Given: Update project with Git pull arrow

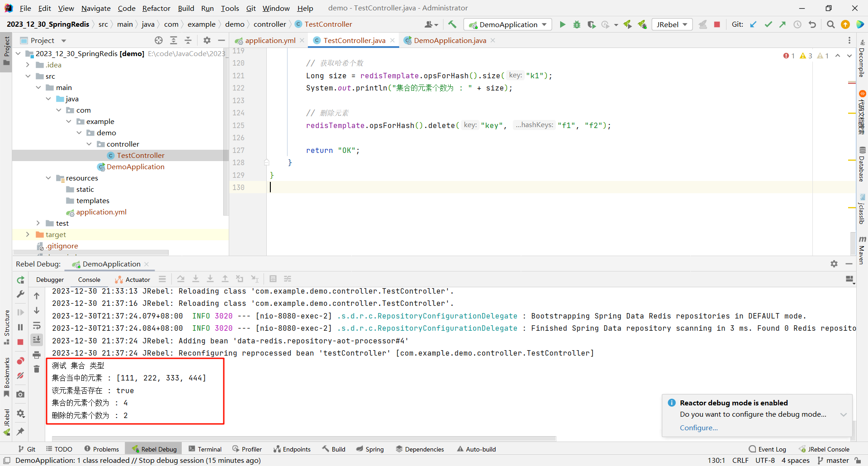Looking at the screenshot, I should click(x=753, y=24).
